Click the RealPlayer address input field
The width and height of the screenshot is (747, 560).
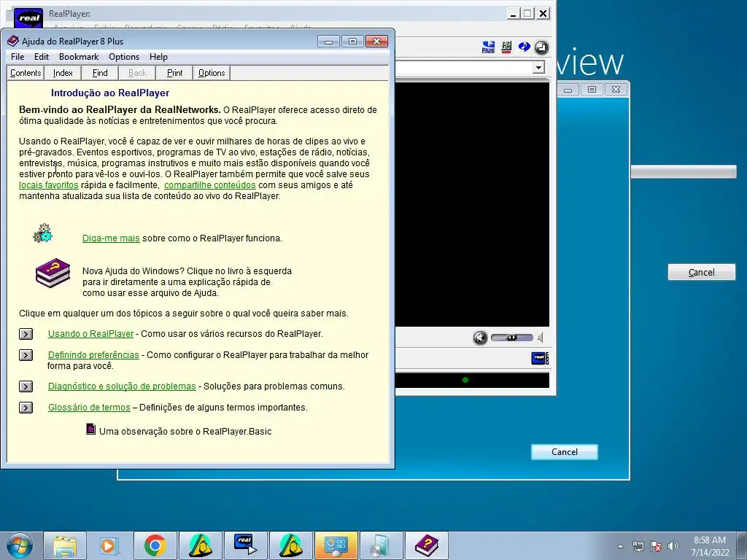point(463,68)
